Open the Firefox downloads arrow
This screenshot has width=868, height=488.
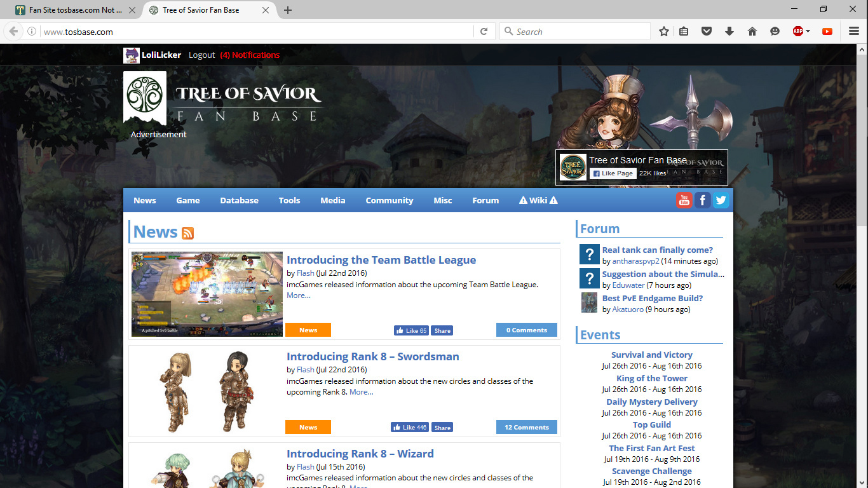click(x=729, y=31)
